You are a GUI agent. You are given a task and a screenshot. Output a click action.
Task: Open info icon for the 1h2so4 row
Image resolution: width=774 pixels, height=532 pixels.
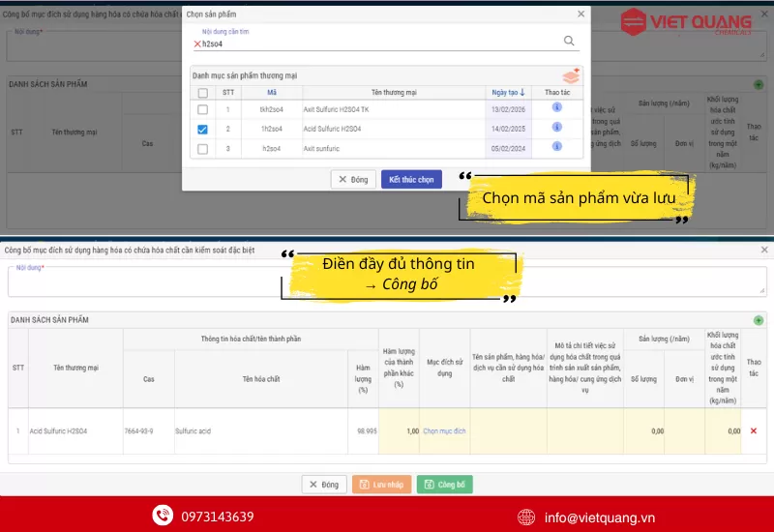(557, 128)
